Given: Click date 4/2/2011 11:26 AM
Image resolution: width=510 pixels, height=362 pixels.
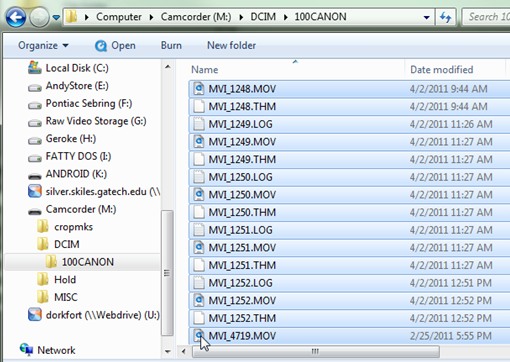Looking at the screenshot, I should pyautogui.click(x=451, y=124).
